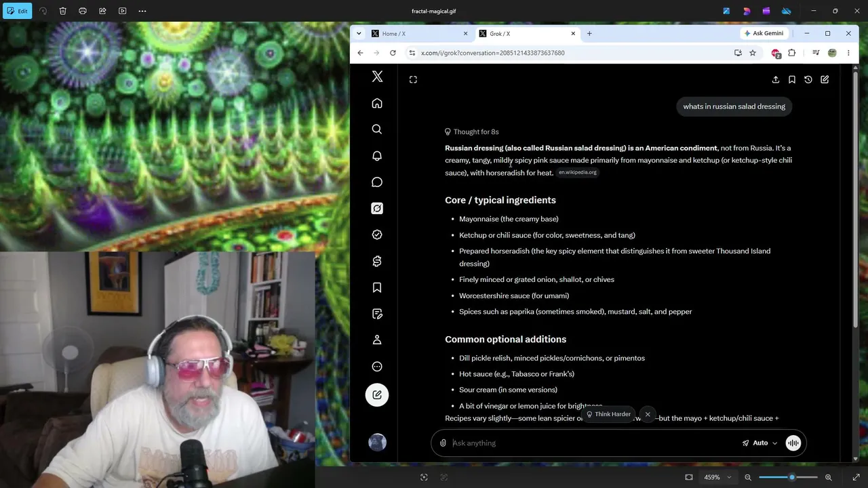Share the Grok conversation

(x=776, y=79)
